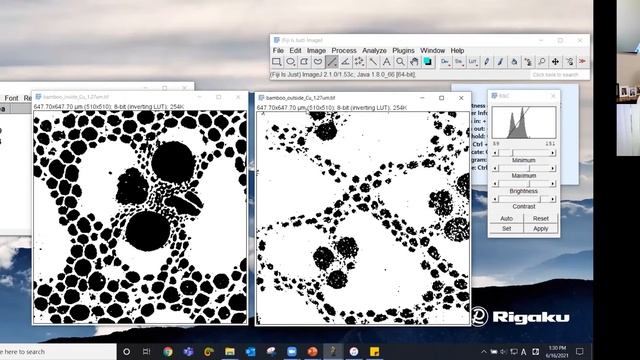Show hidden system tray icons

484,351
